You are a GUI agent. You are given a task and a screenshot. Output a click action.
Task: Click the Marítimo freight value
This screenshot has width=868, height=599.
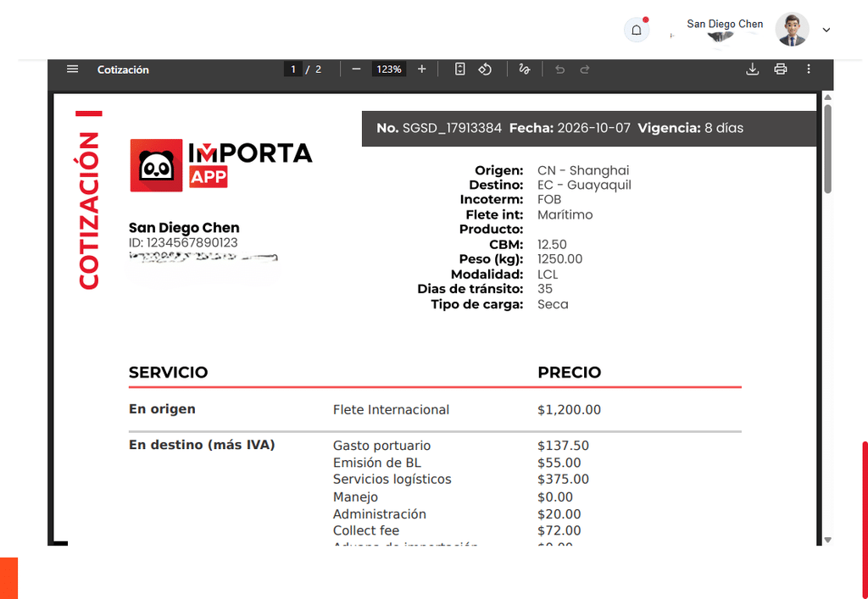pyautogui.click(x=565, y=214)
